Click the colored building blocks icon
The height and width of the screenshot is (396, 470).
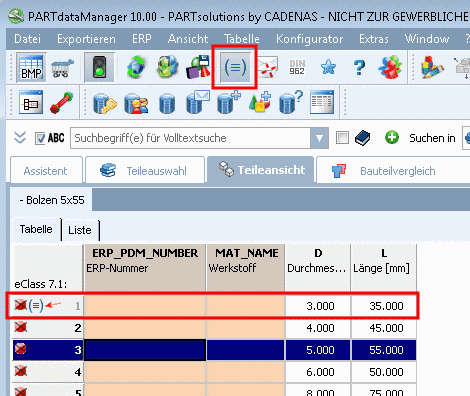coord(431,67)
